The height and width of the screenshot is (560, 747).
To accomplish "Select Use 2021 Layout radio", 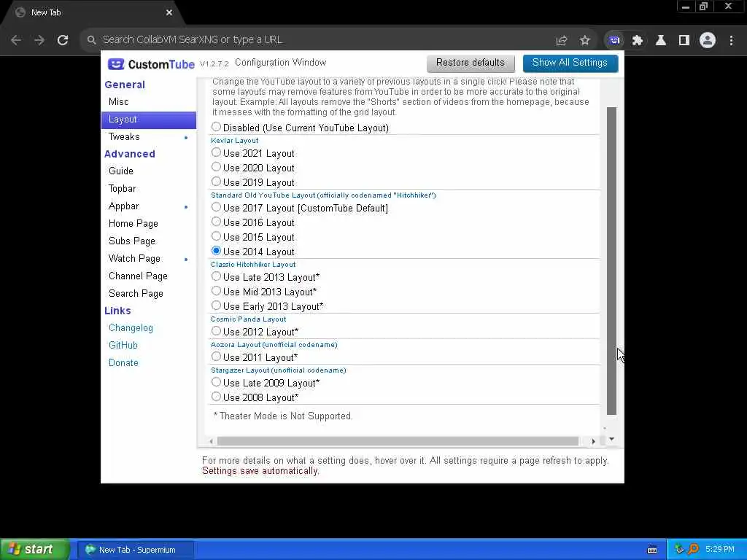I will 216,152.
